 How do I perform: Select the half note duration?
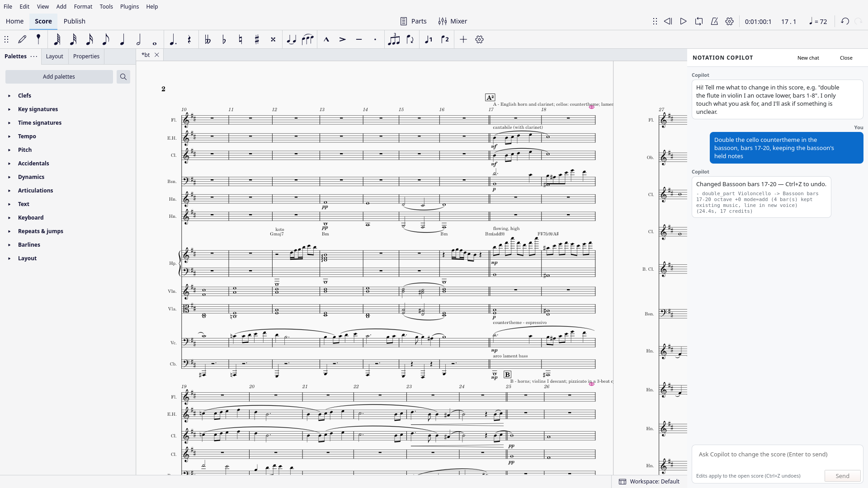pyautogui.click(x=138, y=40)
